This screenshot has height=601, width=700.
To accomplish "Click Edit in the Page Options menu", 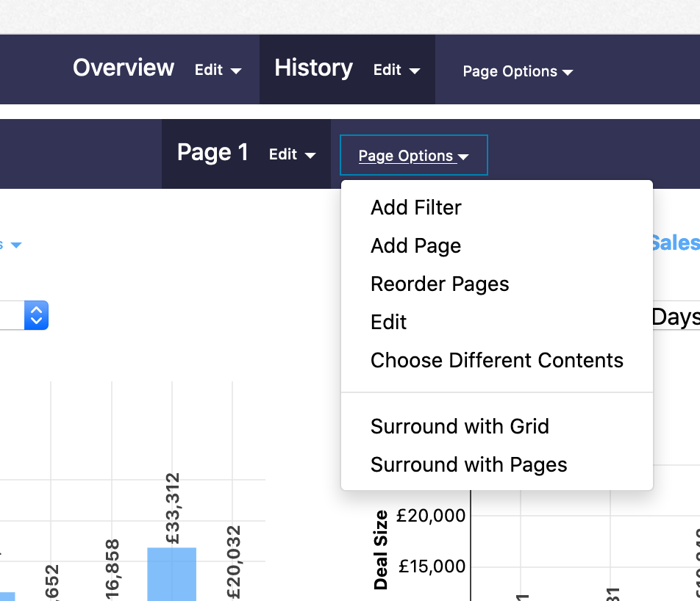I will (x=388, y=322).
